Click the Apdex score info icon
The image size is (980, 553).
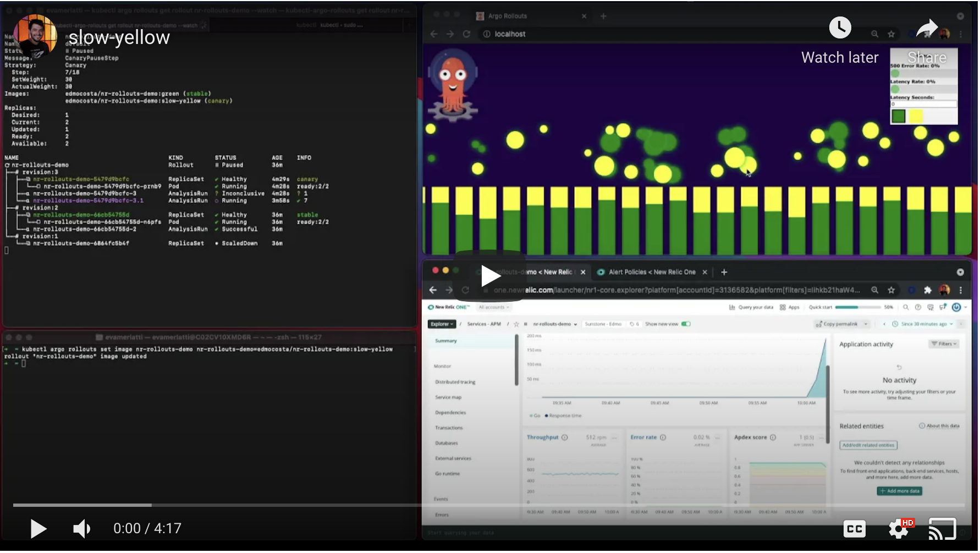(773, 438)
